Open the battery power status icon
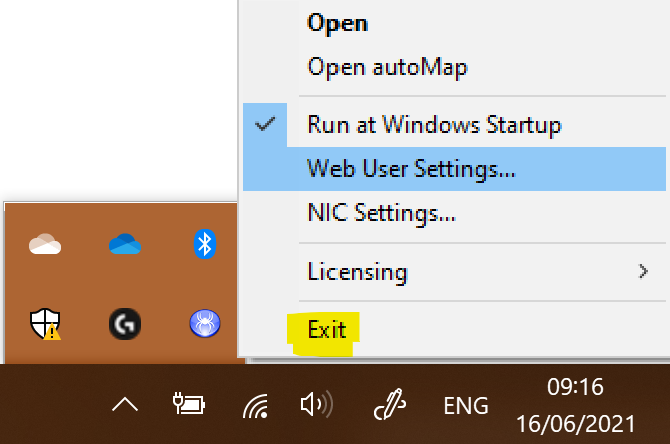 pyautogui.click(x=189, y=404)
